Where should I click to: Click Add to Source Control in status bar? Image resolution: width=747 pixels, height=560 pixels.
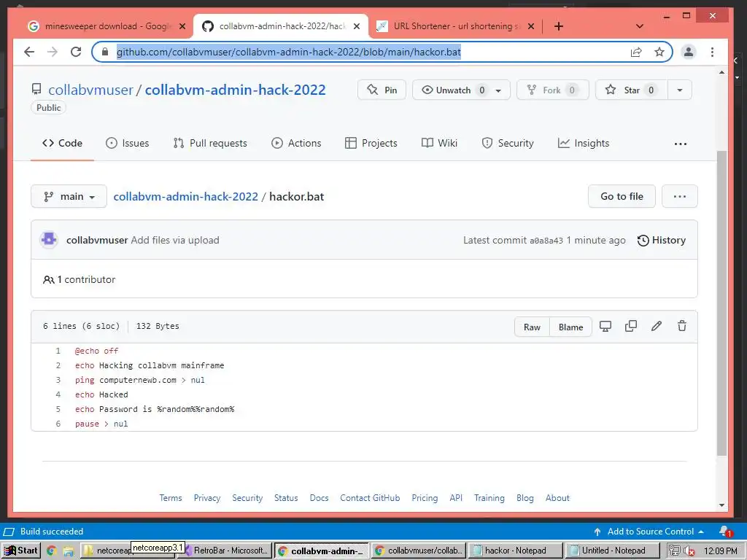(x=649, y=532)
